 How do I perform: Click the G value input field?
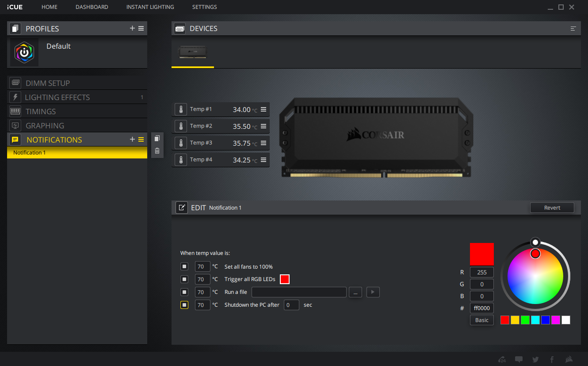pyautogui.click(x=482, y=284)
